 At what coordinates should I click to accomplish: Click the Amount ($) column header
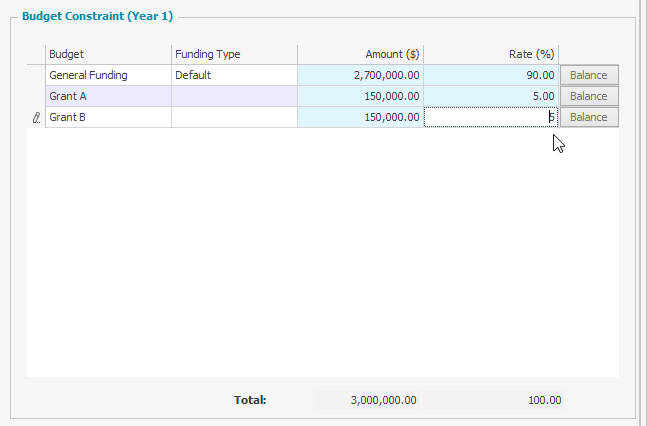[360, 54]
